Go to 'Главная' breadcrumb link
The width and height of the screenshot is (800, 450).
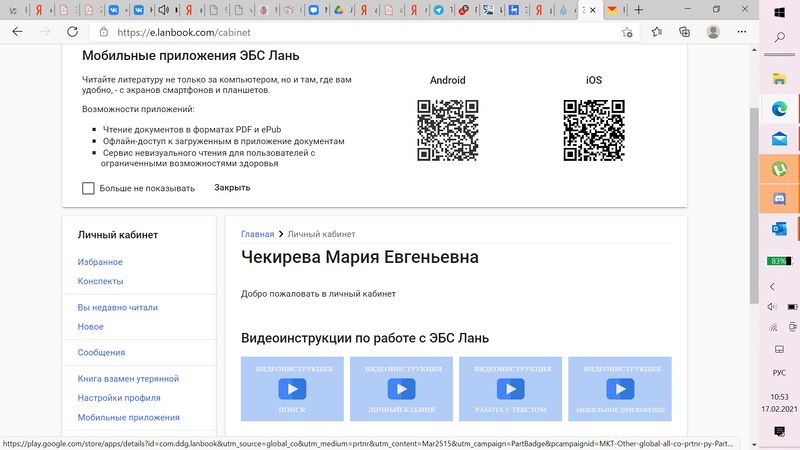tap(258, 234)
